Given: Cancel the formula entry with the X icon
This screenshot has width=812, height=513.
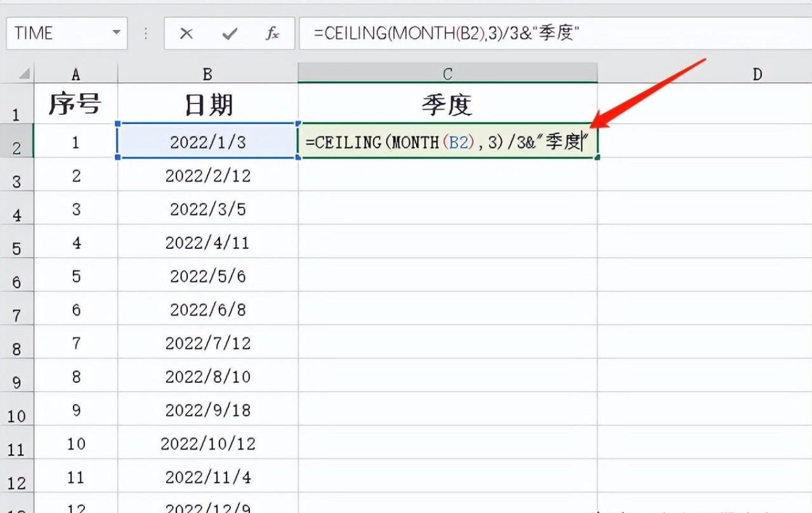Looking at the screenshot, I should 186,34.
